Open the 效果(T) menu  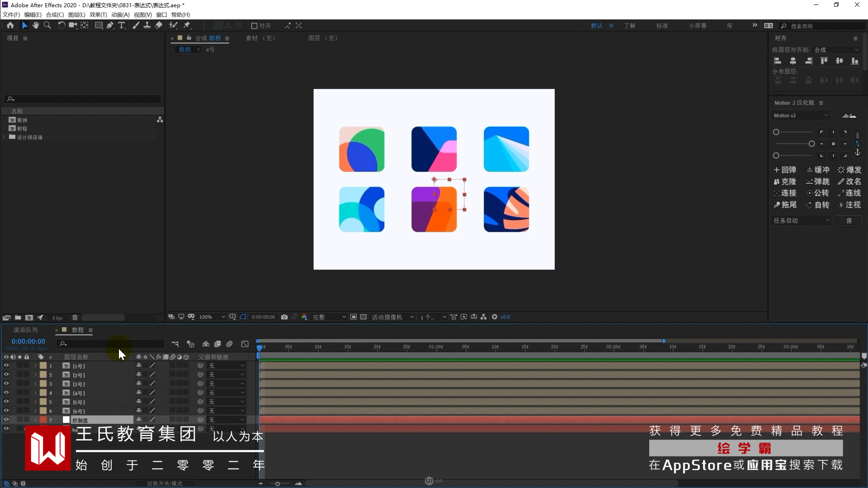click(98, 14)
